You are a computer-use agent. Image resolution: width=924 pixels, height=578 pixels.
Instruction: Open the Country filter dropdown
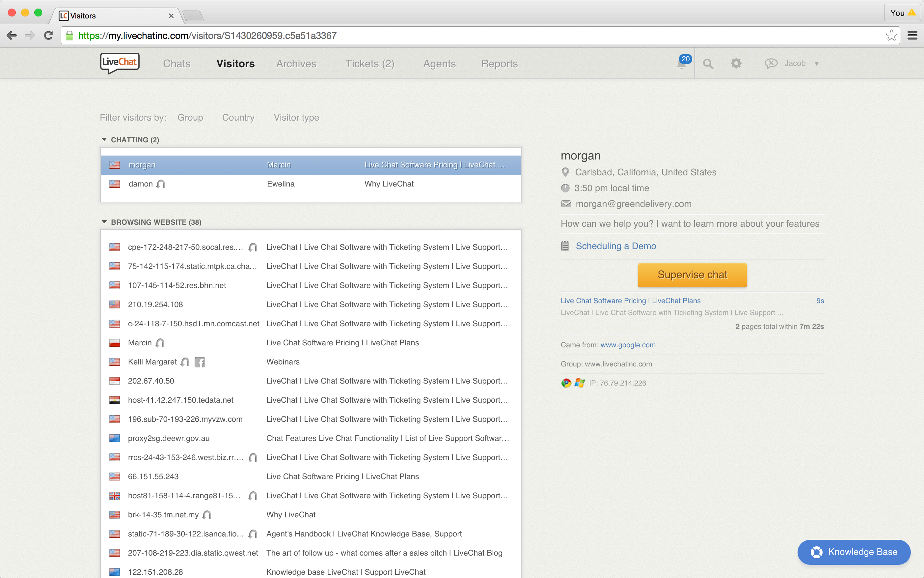click(238, 118)
